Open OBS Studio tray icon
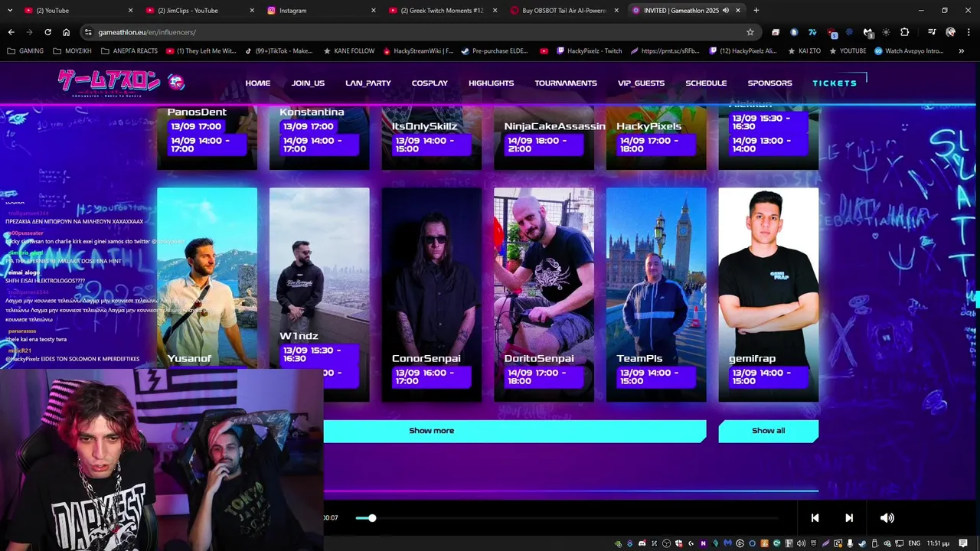 (666, 543)
